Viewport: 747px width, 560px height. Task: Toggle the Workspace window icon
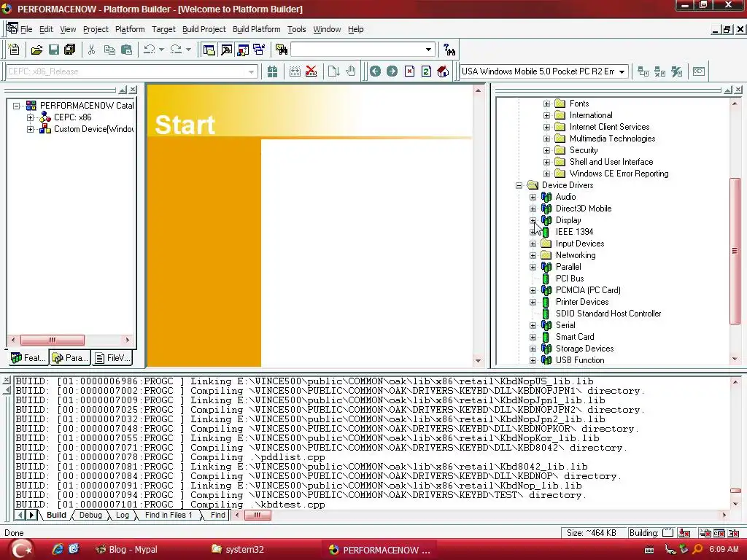pos(209,50)
